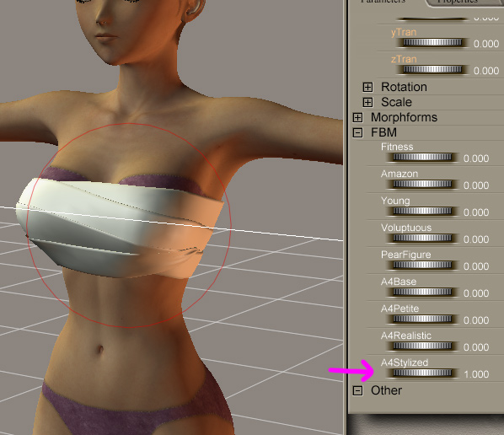Edit the zTran value 0.000
Screen dimensions: 504x435
486,71
